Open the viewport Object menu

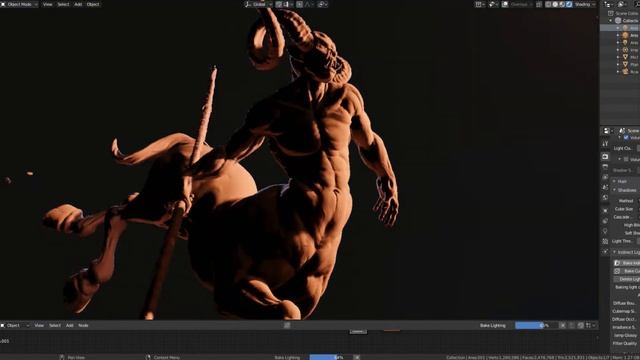pos(93,4)
